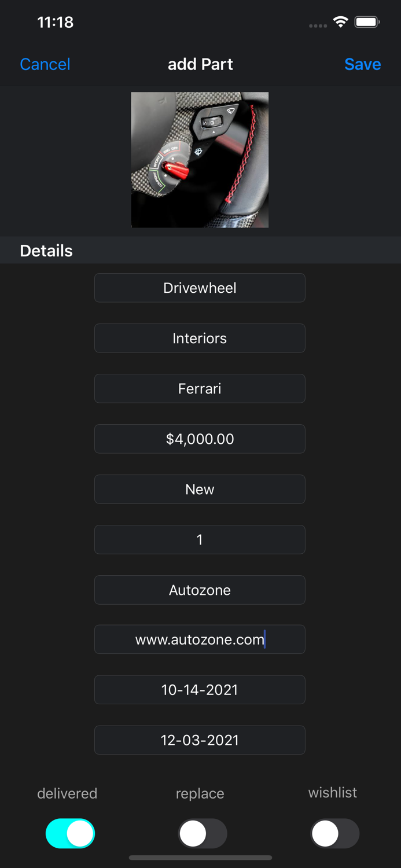Turn on the wishlist switch
Screen dimensions: 401x868
pos(334,833)
